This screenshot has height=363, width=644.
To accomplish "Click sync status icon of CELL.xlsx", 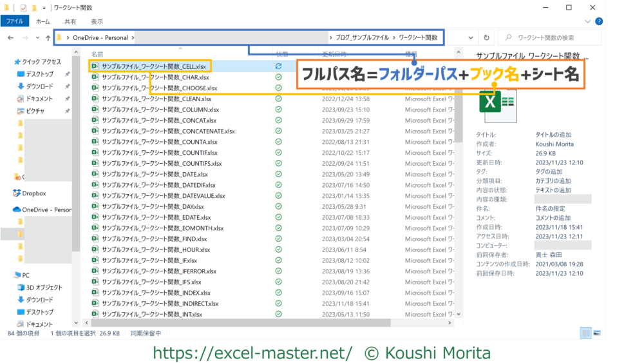I will point(278,66).
